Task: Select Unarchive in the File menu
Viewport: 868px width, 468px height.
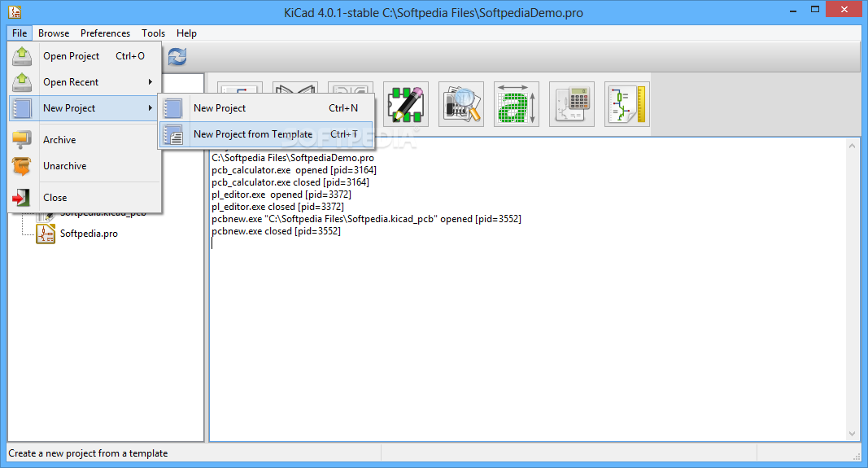Action: tap(85, 165)
